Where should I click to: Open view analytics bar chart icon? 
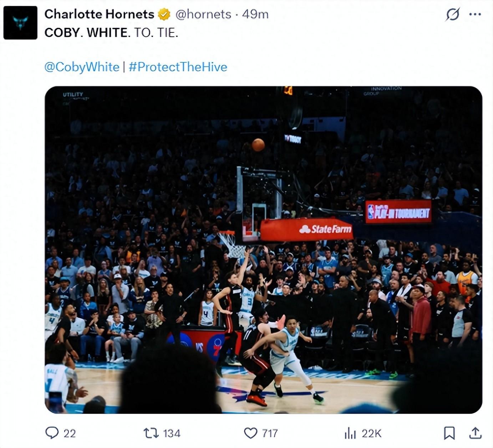click(350, 433)
